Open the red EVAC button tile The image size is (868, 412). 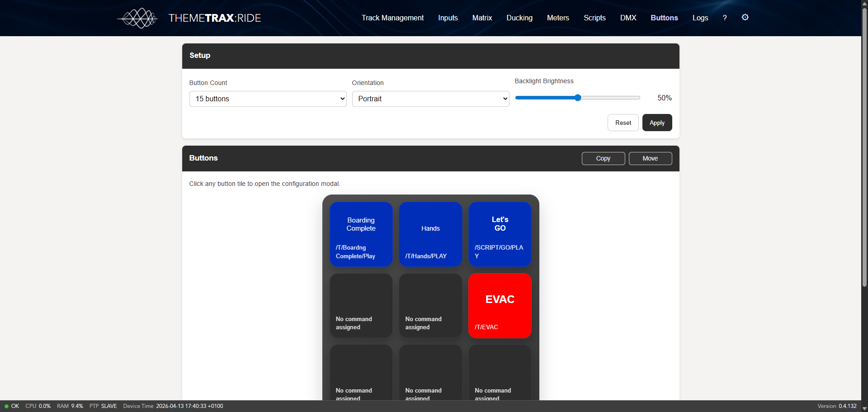[500, 306]
